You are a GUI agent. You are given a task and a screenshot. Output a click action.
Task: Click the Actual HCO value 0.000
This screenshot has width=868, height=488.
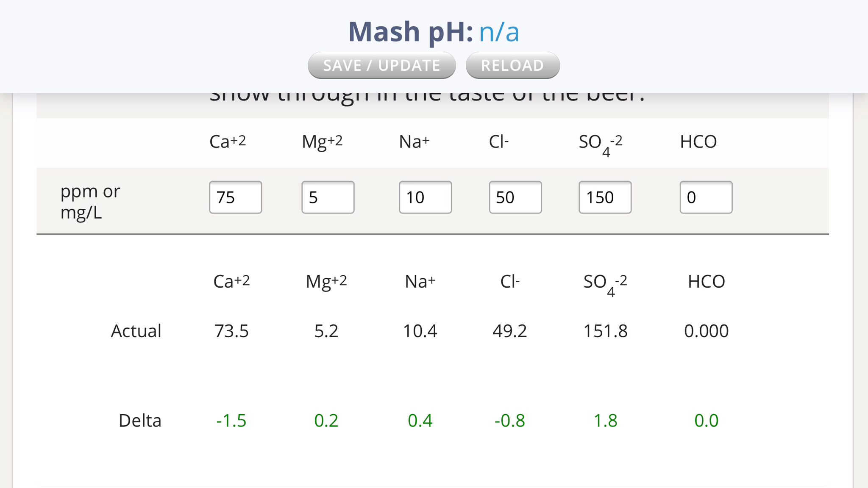pos(706,331)
